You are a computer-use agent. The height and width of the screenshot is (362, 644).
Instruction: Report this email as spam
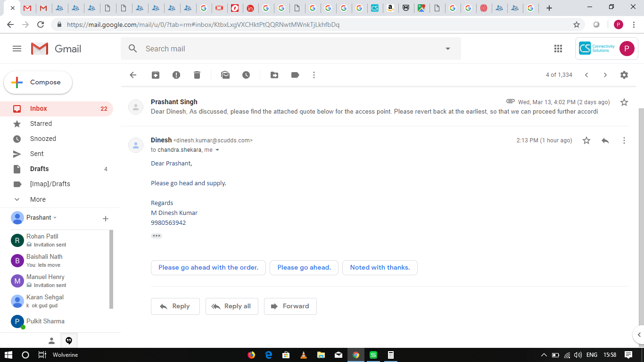pyautogui.click(x=176, y=75)
